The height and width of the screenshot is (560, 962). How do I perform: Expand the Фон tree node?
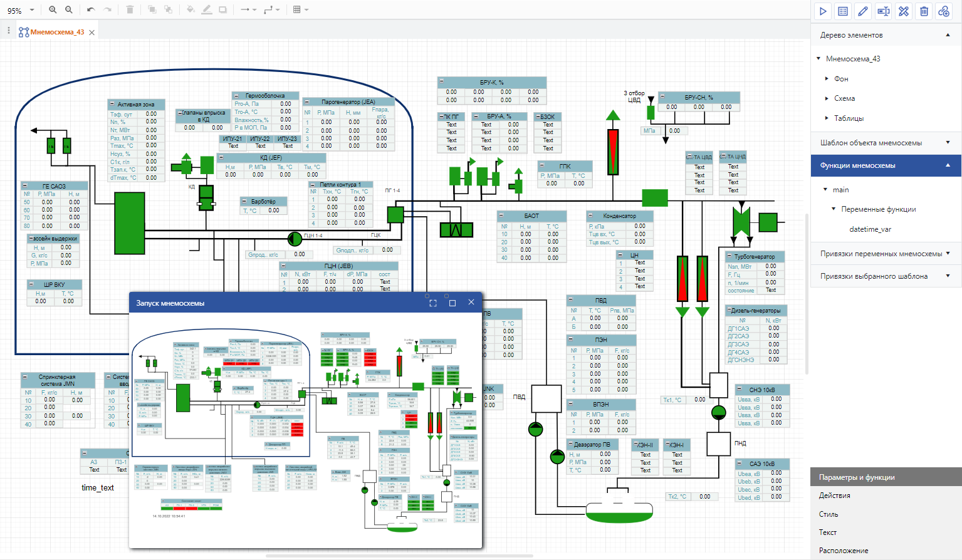tap(827, 79)
